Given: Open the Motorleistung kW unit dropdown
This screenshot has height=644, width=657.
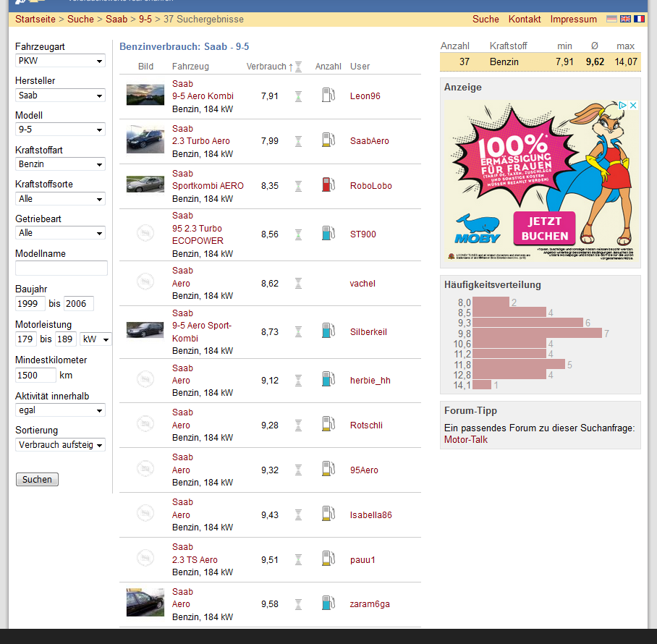Looking at the screenshot, I should click(x=96, y=339).
